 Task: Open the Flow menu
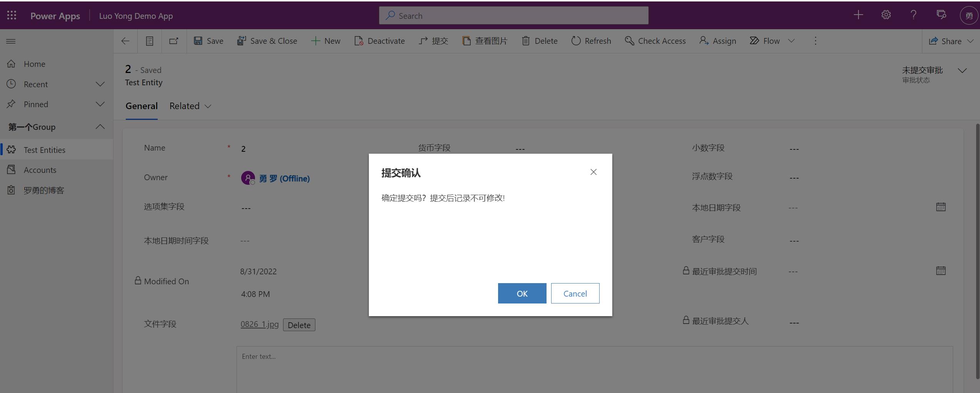[x=765, y=41]
